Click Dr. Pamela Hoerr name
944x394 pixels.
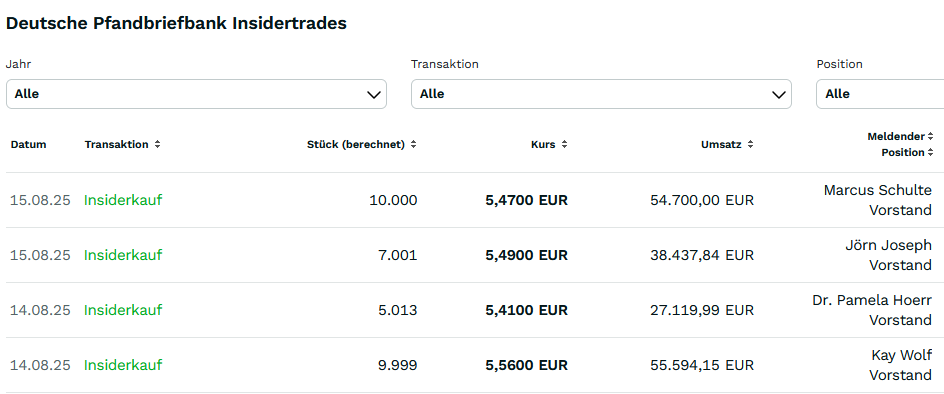click(x=872, y=300)
